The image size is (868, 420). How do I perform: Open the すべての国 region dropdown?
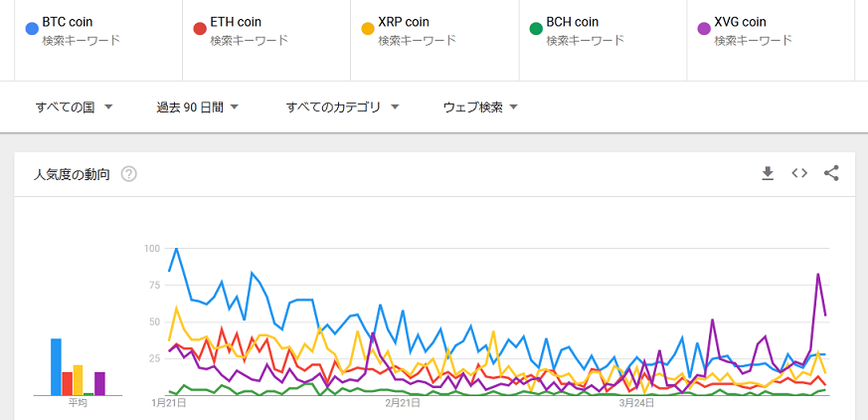75,107
